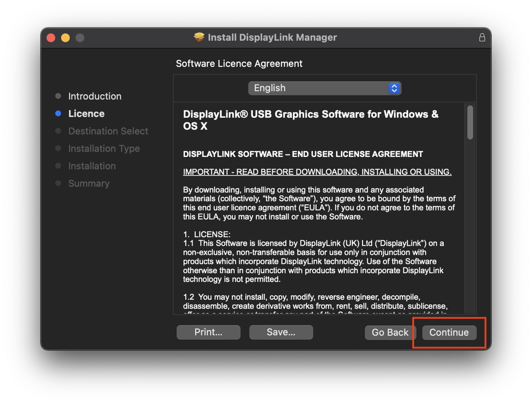Click the grey bullet next to Introduction
Image resolution: width=532 pixels, height=404 pixels.
click(58, 96)
